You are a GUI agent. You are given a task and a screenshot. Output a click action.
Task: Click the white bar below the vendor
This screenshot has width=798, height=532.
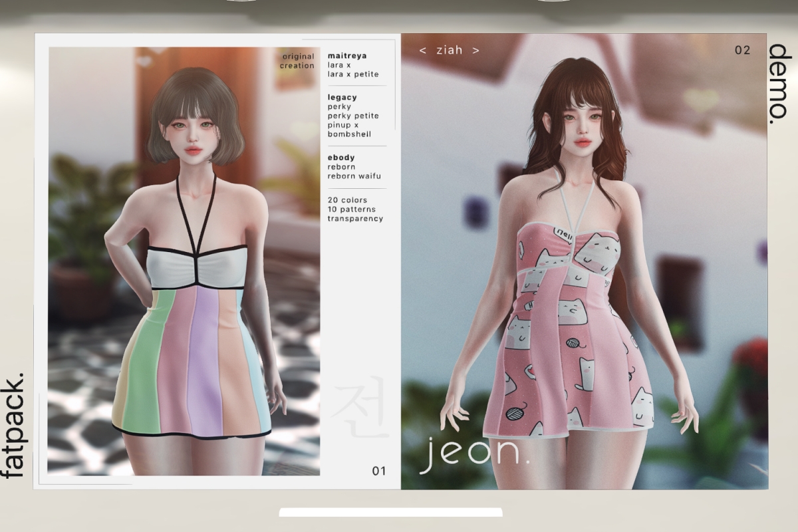click(x=390, y=513)
